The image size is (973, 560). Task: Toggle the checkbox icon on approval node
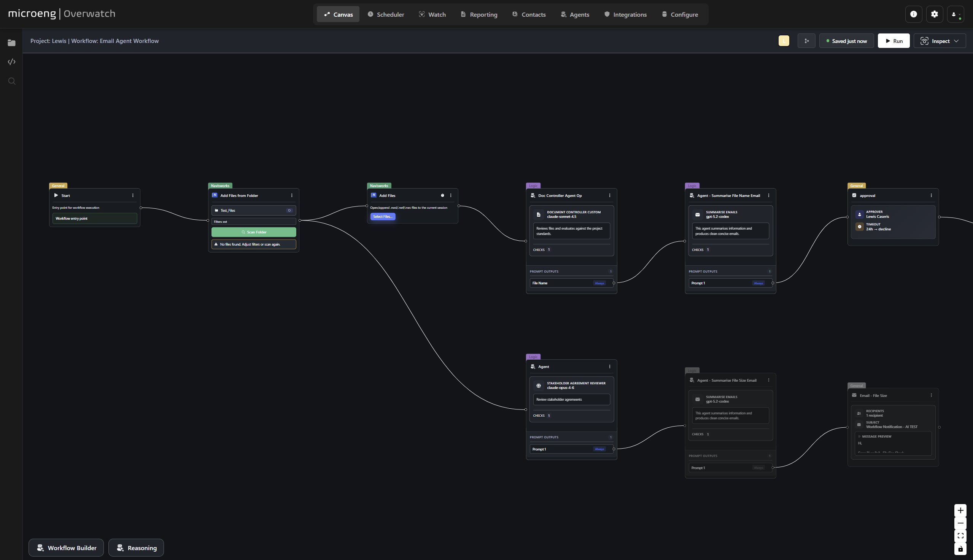point(854,195)
